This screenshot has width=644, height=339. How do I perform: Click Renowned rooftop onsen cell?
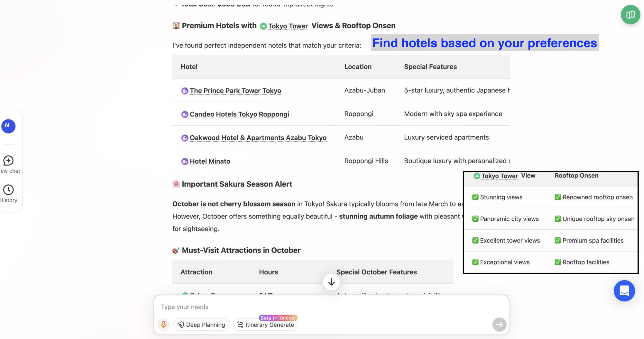tap(593, 197)
